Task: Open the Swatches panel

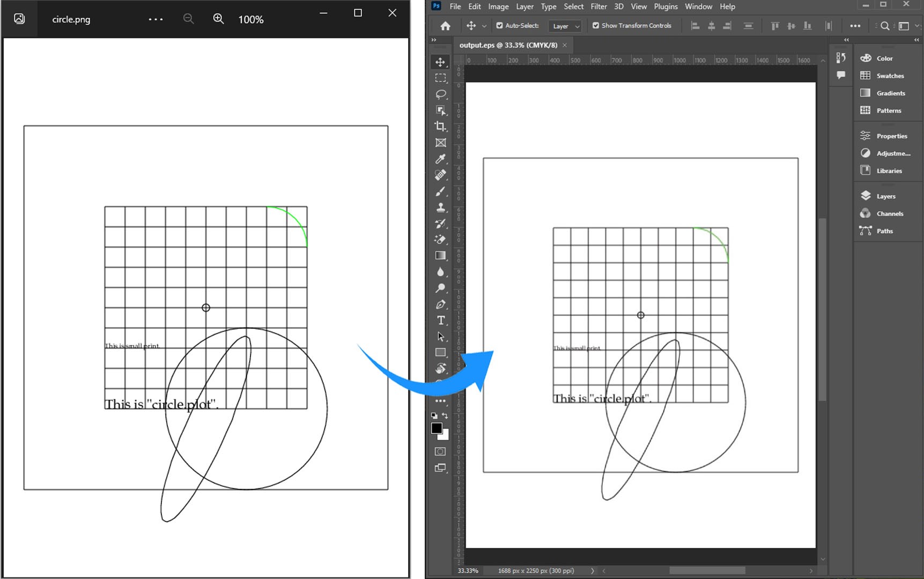Action: tap(888, 76)
